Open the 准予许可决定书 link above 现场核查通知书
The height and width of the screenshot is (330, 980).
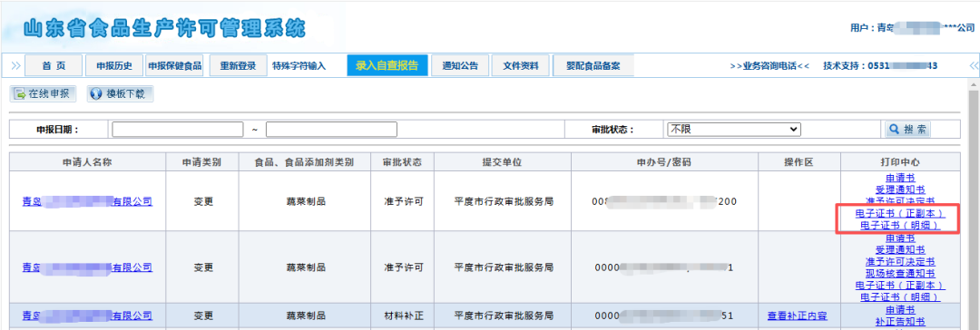click(x=900, y=261)
